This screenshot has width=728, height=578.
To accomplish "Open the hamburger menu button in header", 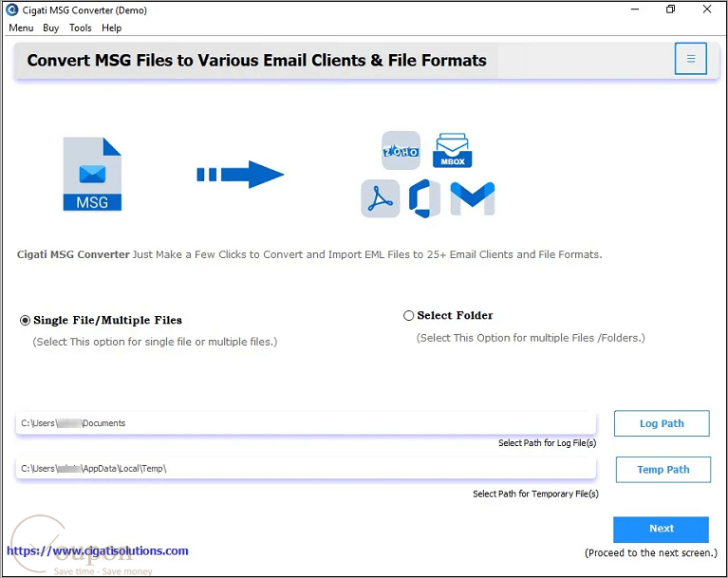I will click(x=690, y=59).
